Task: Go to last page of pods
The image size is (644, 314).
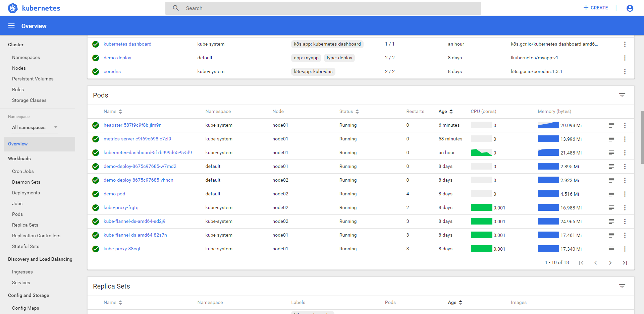Action: tap(625, 263)
